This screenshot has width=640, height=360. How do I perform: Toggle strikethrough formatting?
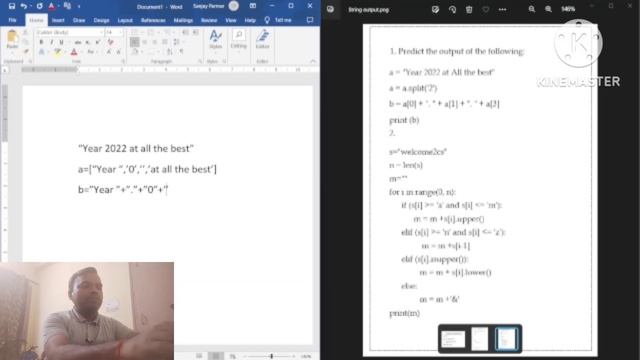point(78,42)
